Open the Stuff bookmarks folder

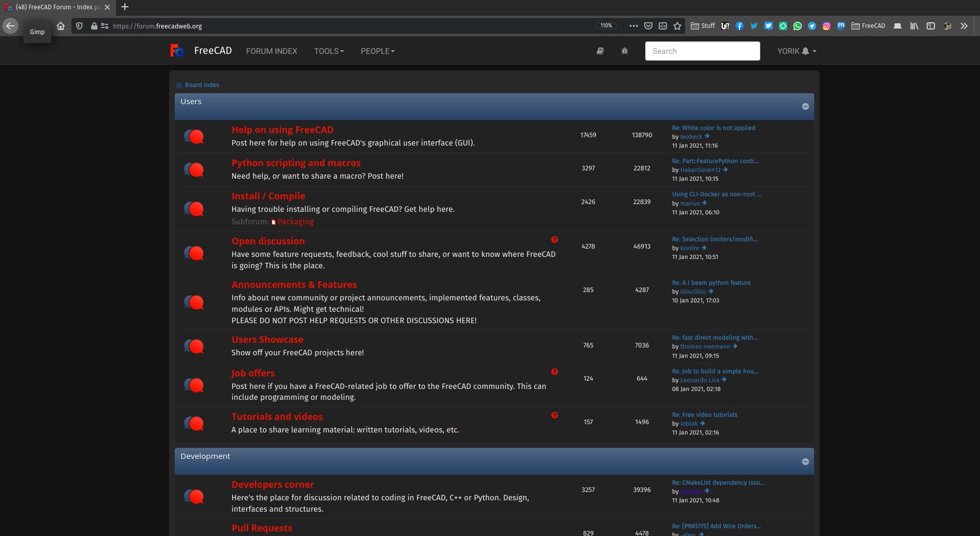coord(703,26)
